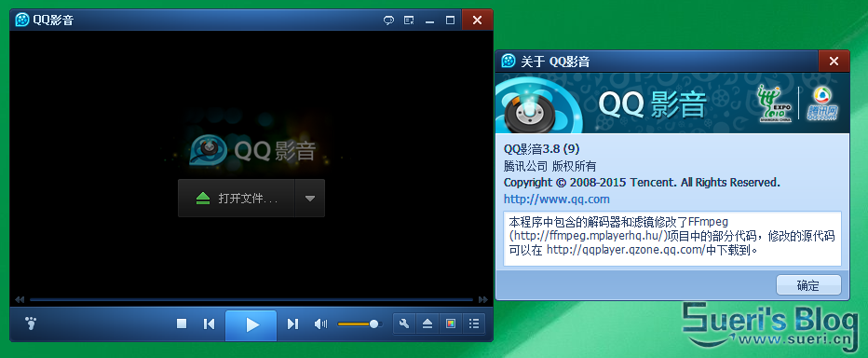Viewport: 868px width, 358px height.
Task: Adjust the yellow volume slider
Action: [359, 324]
